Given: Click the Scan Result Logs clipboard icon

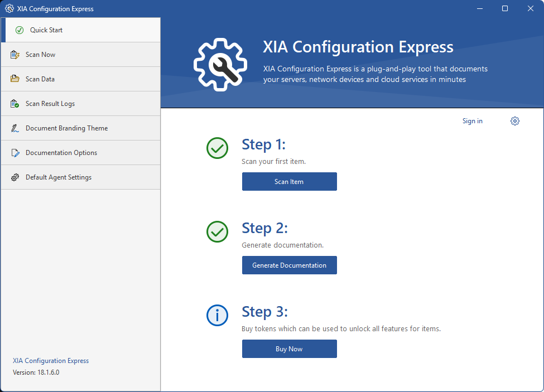Looking at the screenshot, I should (x=15, y=104).
